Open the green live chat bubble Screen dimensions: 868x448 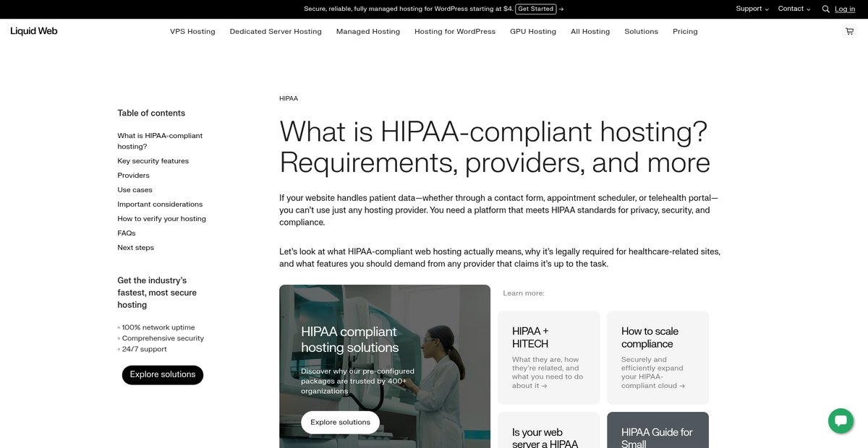pyautogui.click(x=841, y=421)
